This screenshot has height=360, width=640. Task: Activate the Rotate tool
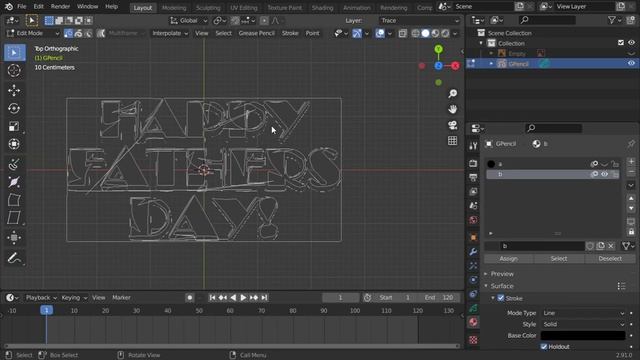coord(14,108)
